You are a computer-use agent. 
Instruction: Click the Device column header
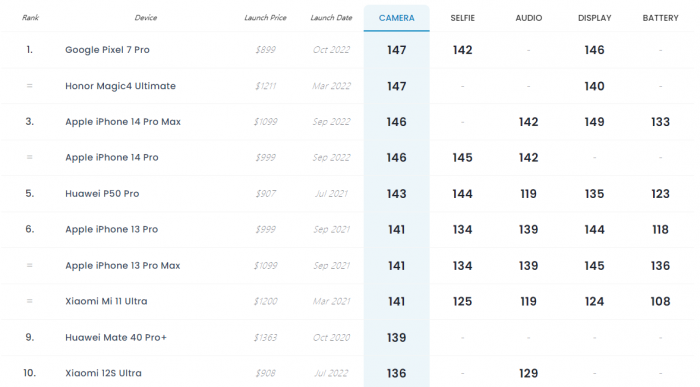146,18
